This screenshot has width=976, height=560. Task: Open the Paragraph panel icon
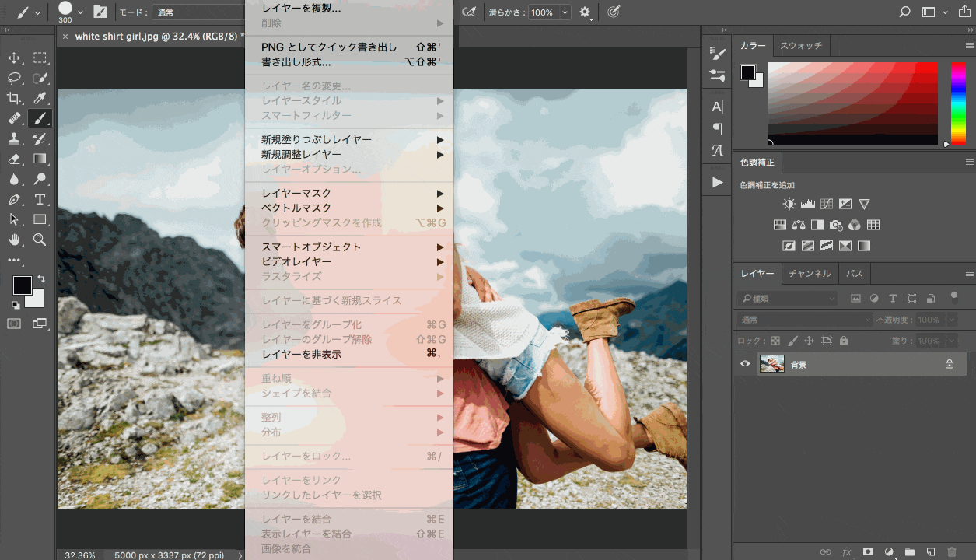click(x=718, y=128)
